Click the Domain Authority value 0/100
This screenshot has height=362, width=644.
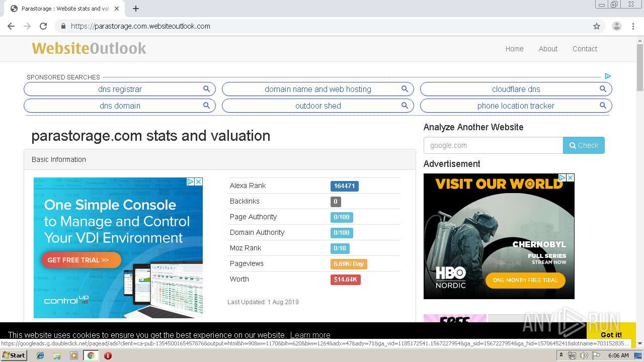pos(342,233)
